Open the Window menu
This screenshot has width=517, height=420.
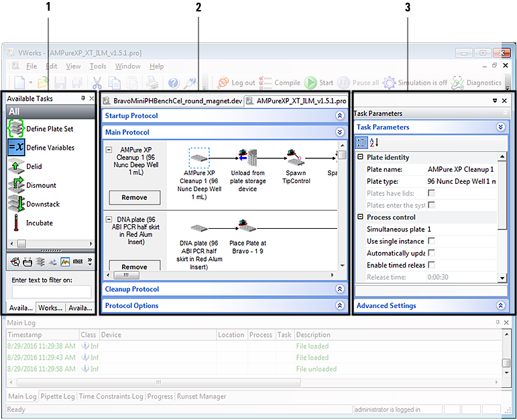point(128,66)
